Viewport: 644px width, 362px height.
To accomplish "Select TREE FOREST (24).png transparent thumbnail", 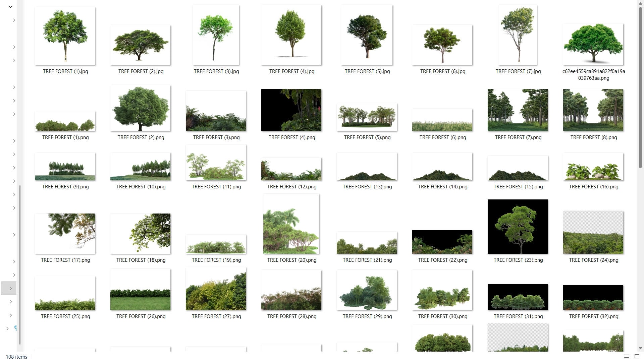I will coord(593,232).
